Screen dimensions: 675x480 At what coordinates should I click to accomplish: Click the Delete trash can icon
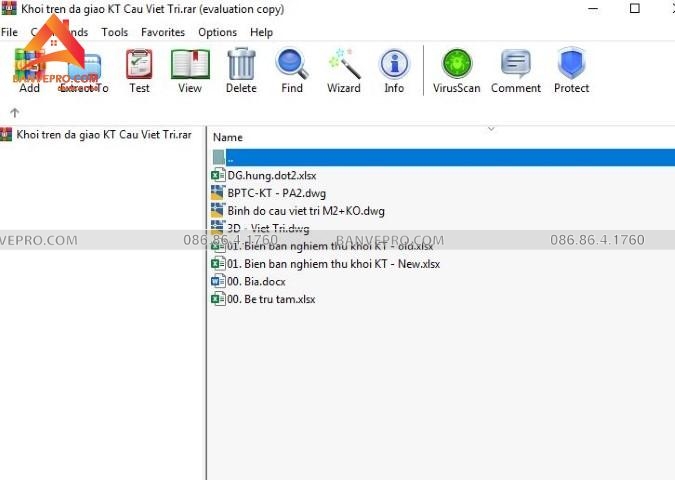(x=241, y=64)
